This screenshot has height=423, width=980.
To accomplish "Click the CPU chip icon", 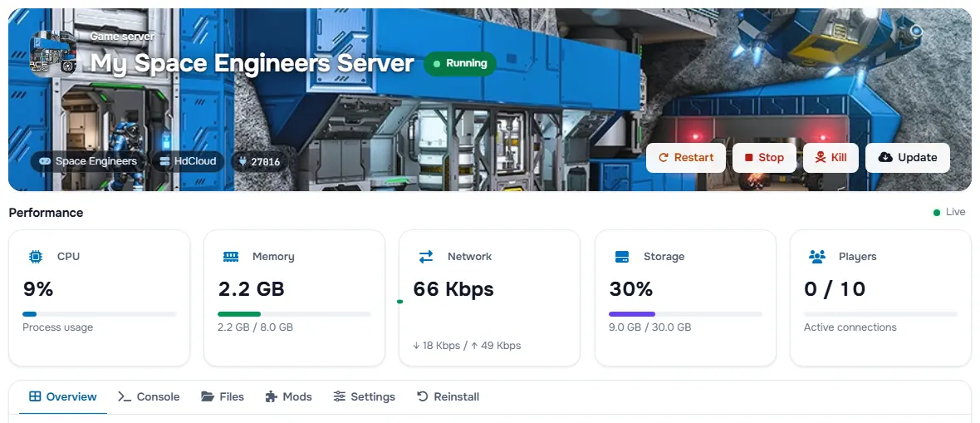I will pyautogui.click(x=36, y=257).
